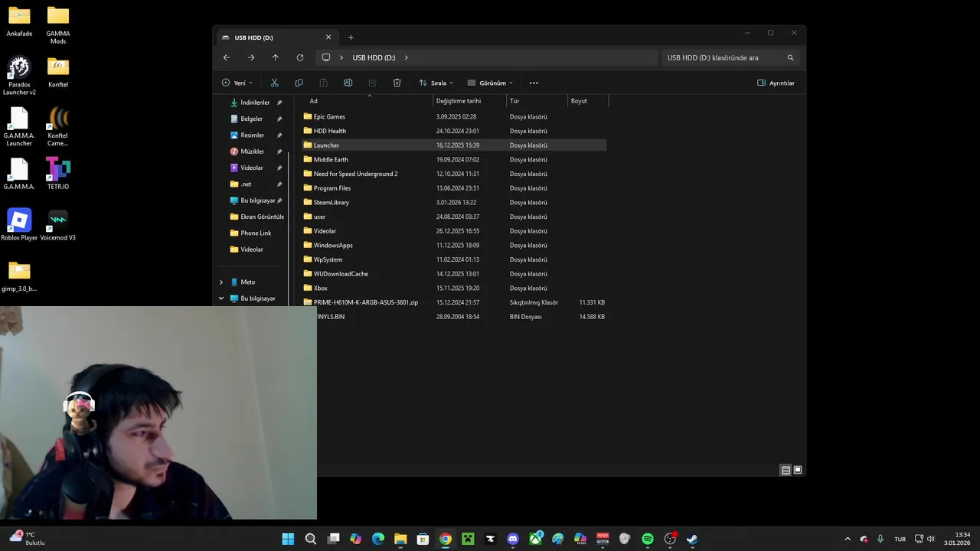Open Phone Link in navigation pane
The image size is (980, 551).
click(256, 233)
